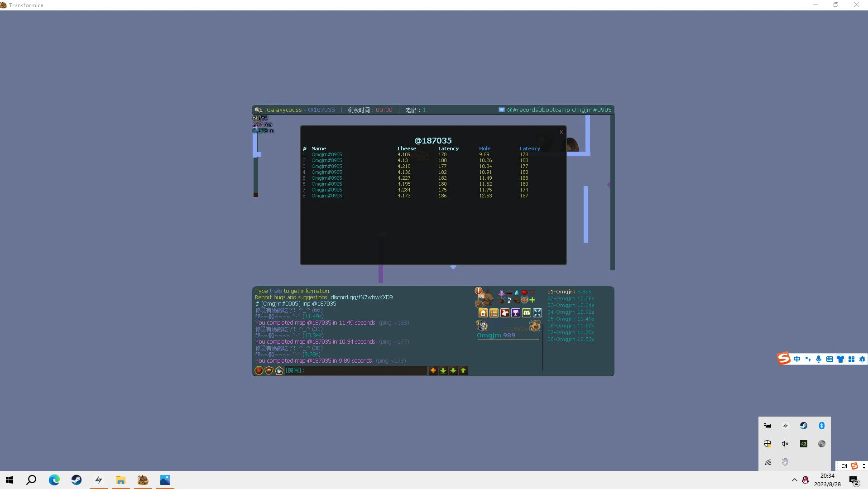This screenshot has width=868, height=489.
Task: Click the chat input field
Action: 356,370
